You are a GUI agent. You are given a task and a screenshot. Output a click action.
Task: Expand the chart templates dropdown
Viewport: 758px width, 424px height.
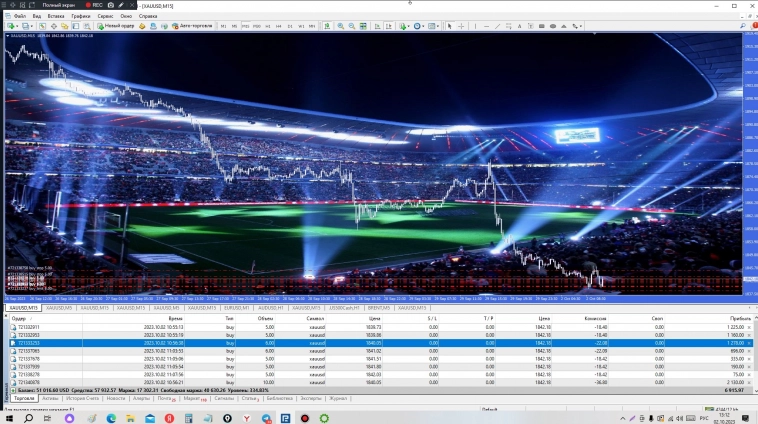435,26
